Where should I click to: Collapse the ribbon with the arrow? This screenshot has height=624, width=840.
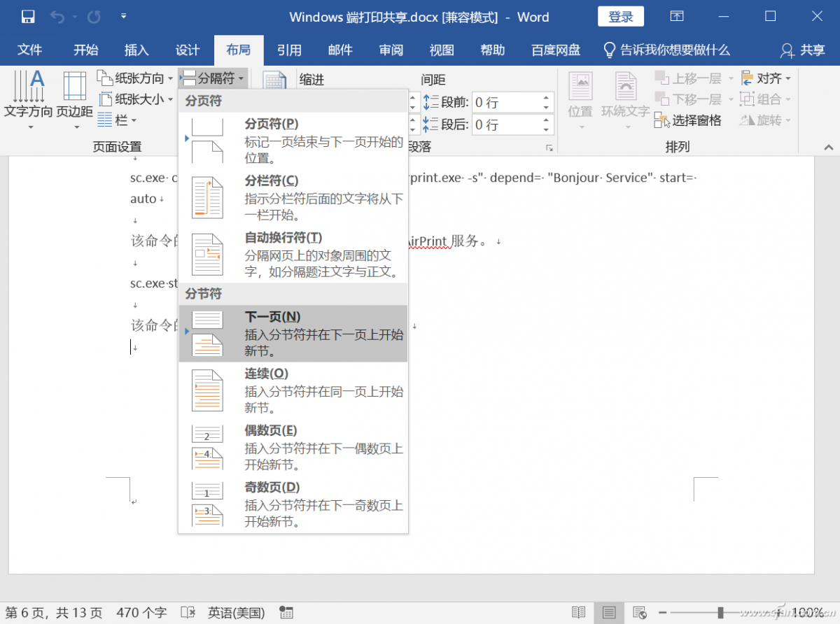point(828,148)
